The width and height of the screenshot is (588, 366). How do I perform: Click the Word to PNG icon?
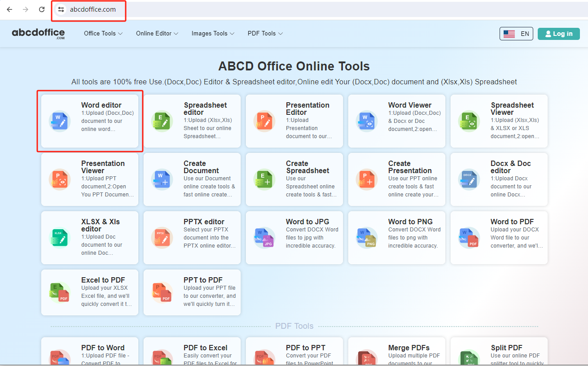(x=367, y=238)
